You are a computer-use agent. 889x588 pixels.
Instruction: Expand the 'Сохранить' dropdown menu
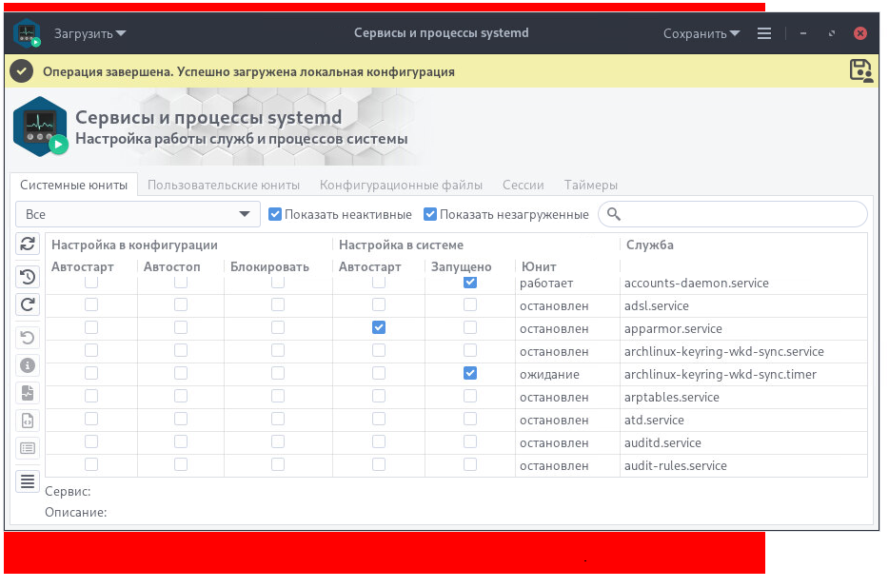pyautogui.click(x=701, y=33)
